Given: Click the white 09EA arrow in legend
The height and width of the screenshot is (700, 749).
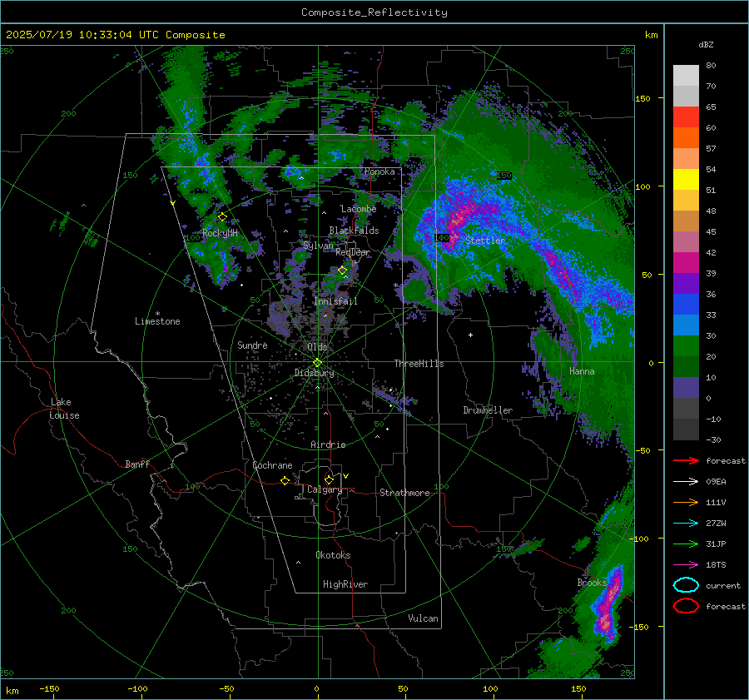Looking at the screenshot, I should pyautogui.click(x=686, y=481).
